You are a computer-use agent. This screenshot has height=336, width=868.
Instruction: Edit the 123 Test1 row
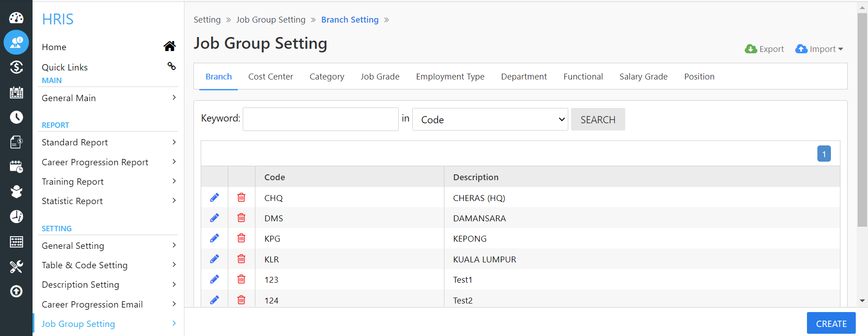(214, 279)
